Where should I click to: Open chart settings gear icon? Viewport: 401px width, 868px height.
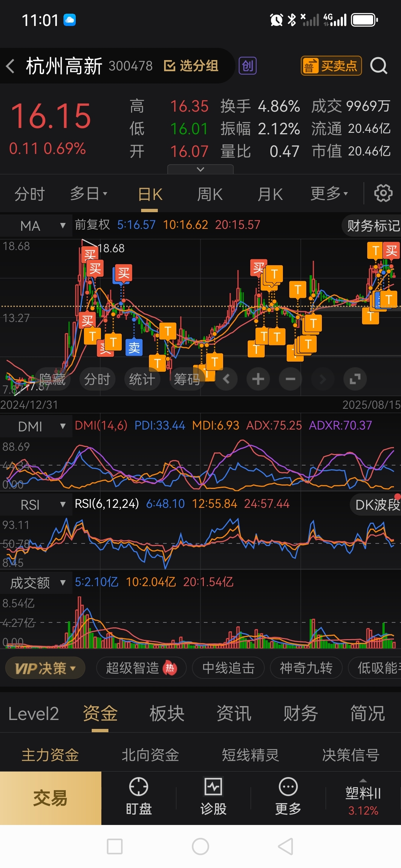coord(383,193)
